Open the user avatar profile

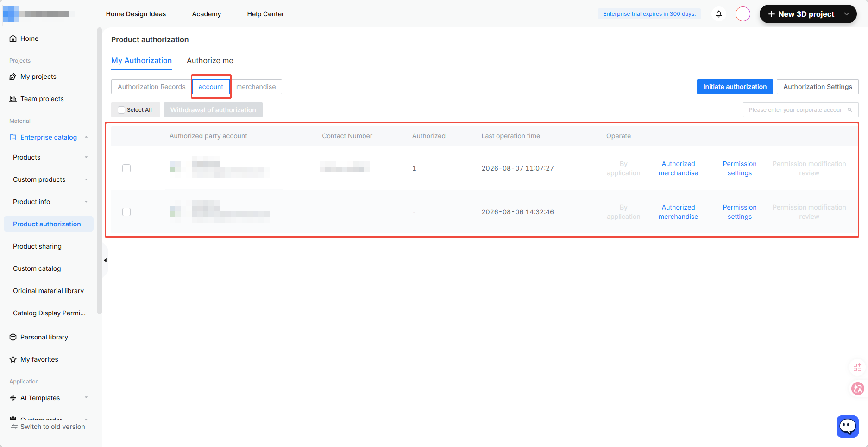[x=743, y=14]
